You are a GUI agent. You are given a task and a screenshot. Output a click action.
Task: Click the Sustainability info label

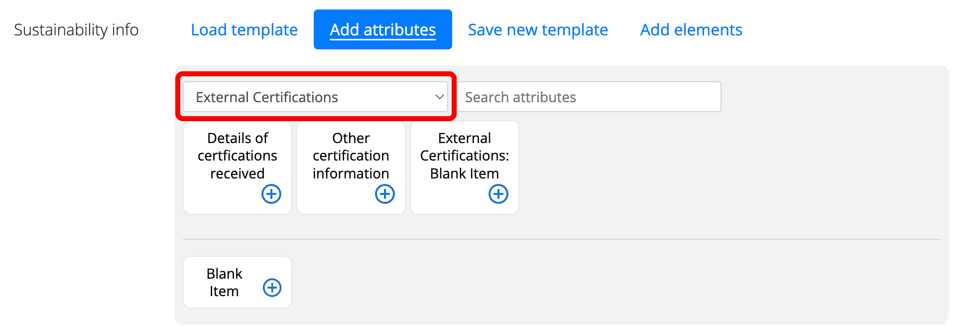[76, 29]
